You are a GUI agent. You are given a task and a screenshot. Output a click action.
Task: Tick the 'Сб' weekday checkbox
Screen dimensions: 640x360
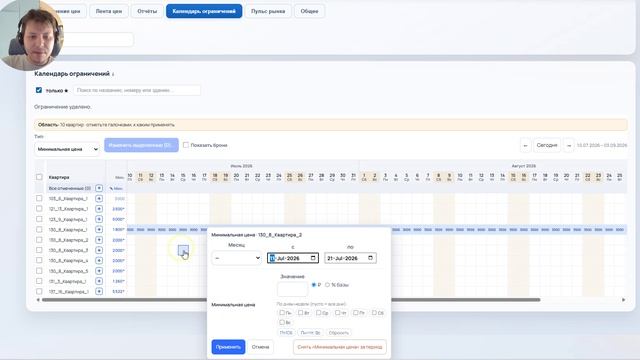[x=374, y=313]
